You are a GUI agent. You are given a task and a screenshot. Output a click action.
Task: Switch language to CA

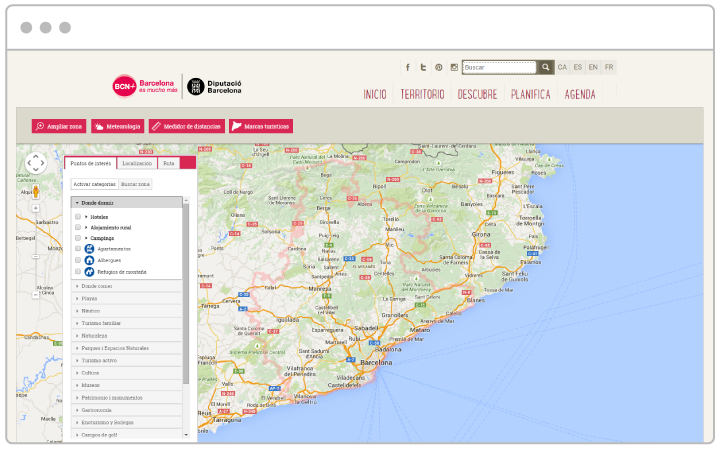tap(562, 68)
